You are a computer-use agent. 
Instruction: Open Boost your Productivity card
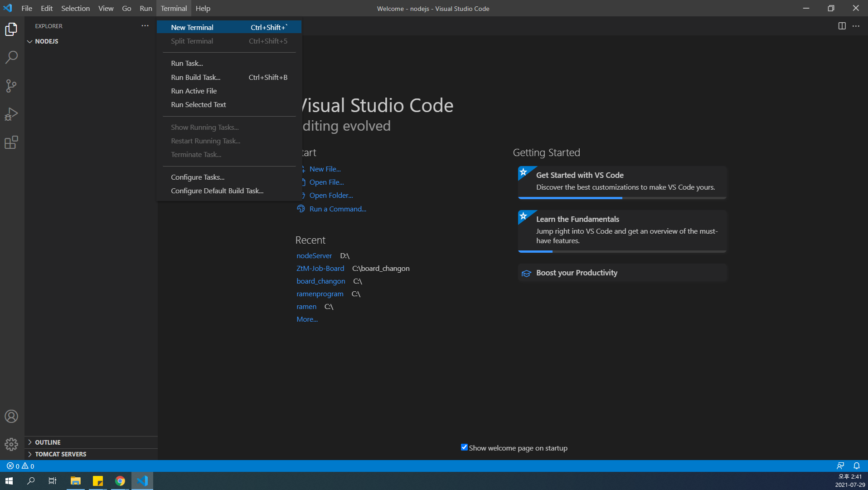pos(622,273)
